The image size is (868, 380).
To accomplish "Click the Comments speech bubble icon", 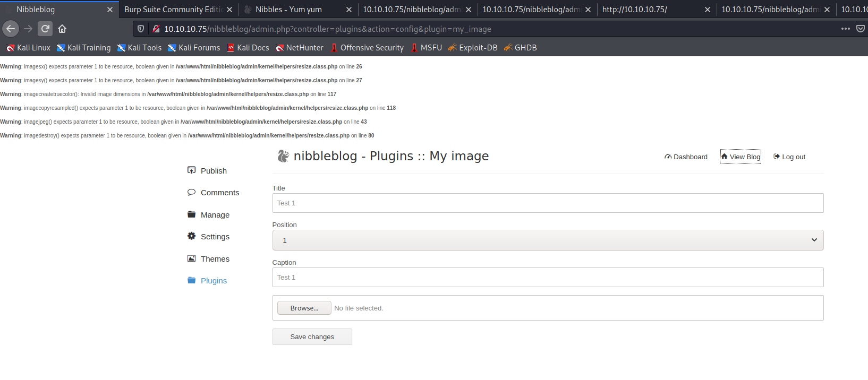I will [191, 192].
